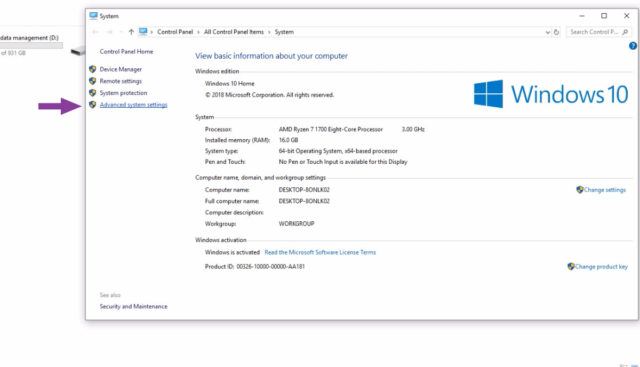Select Control Panel breadcrumb item
This screenshot has height=367, width=640.
[x=175, y=32]
